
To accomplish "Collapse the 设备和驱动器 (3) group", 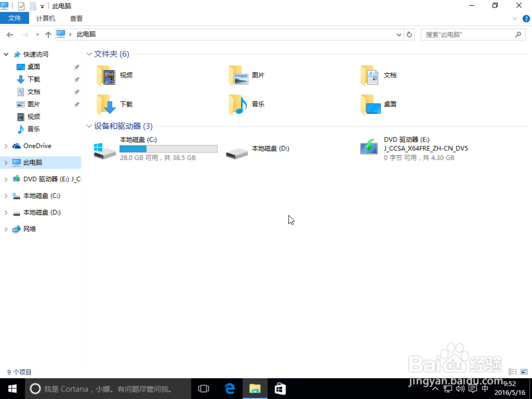I will pos(89,126).
